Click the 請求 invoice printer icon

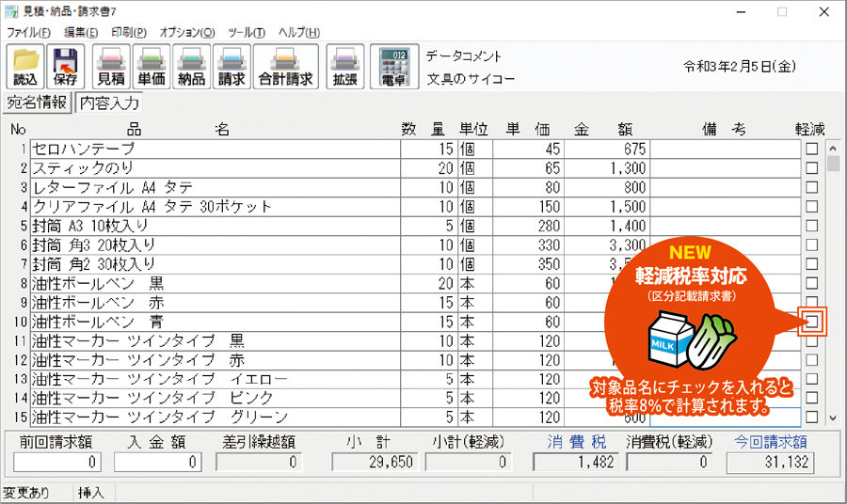[x=232, y=67]
